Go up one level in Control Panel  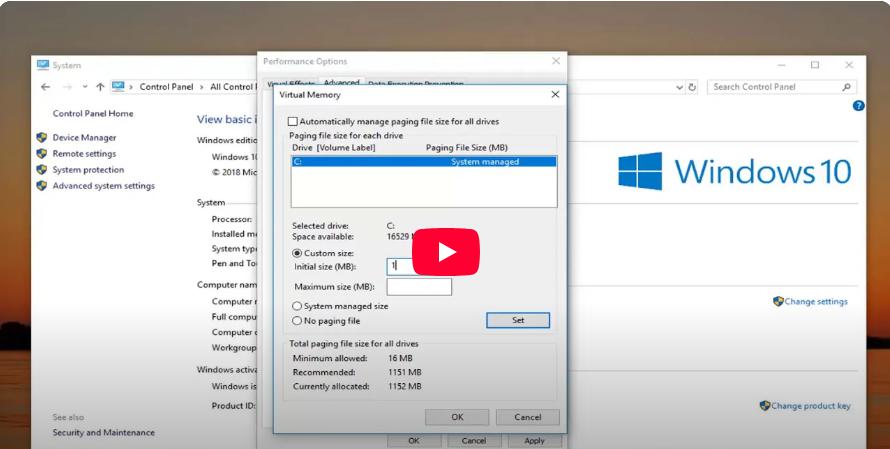tap(100, 87)
